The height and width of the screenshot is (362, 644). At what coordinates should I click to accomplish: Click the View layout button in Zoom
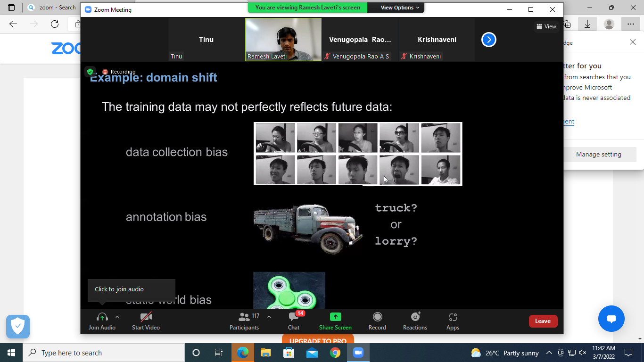(546, 26)
